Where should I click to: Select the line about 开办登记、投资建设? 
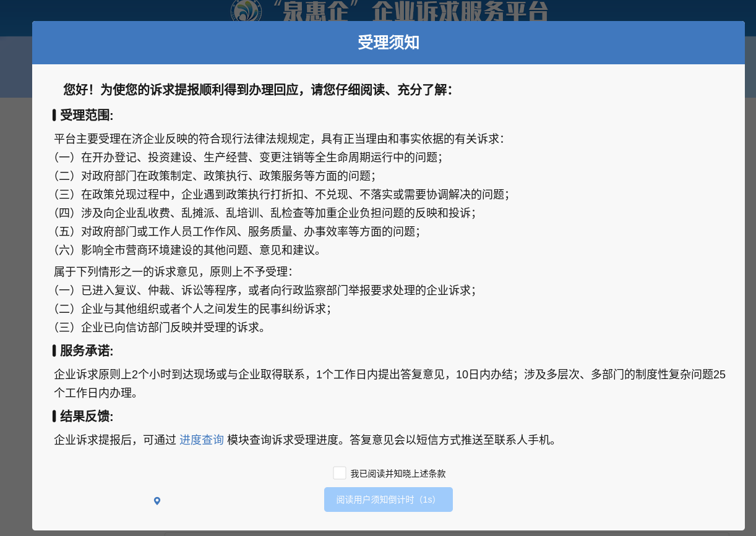click(249, 157)
